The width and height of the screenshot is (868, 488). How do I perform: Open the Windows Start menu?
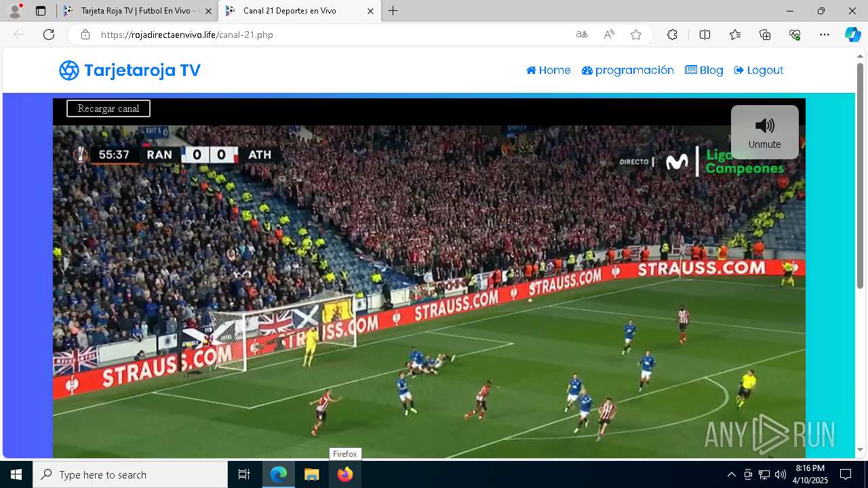16,474
